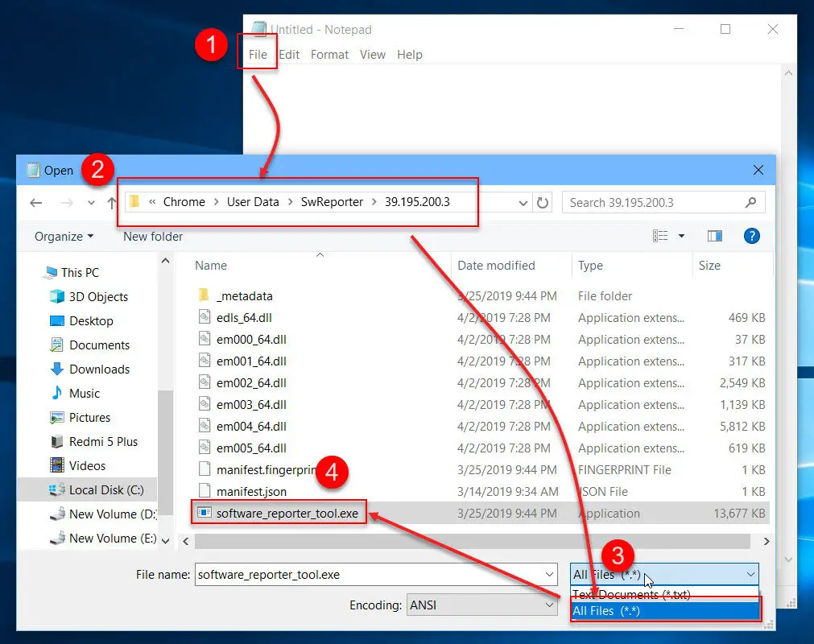The width and height of the screenshot is (814, 644).
Task: Open the Help menu in Notepad
Action: [409, 55]
